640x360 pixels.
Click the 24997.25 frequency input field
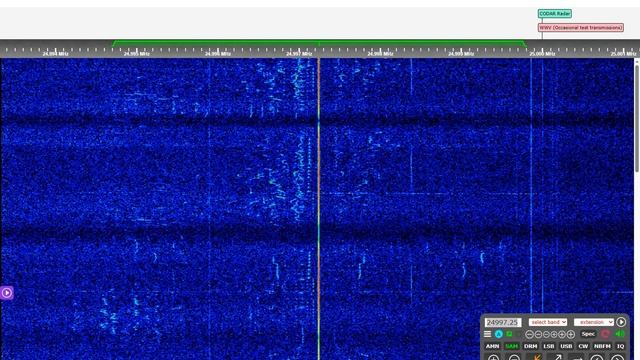[503, 322]
